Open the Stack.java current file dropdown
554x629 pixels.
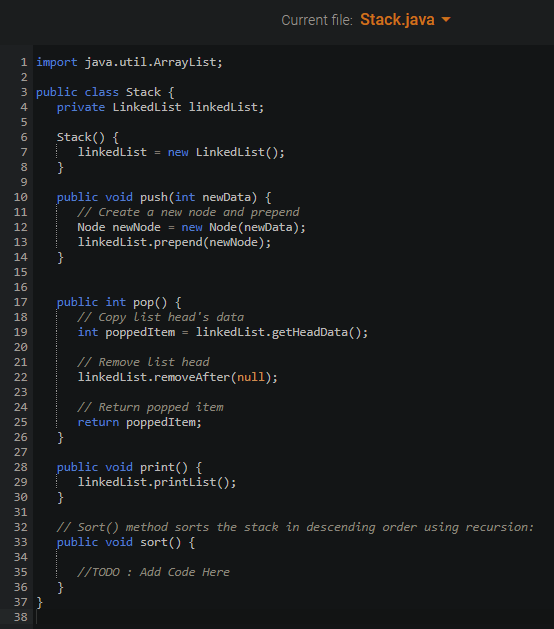coord(405,20)
